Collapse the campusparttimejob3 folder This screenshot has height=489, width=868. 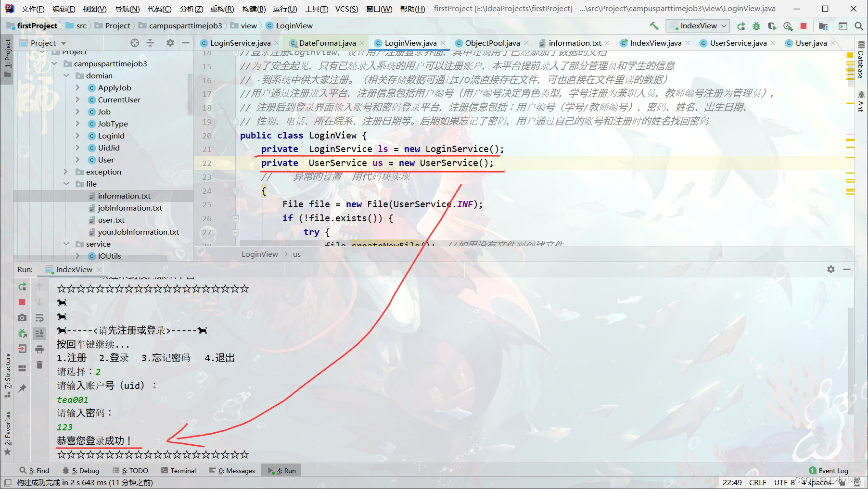pyautogui.click(x=54, y=64)
